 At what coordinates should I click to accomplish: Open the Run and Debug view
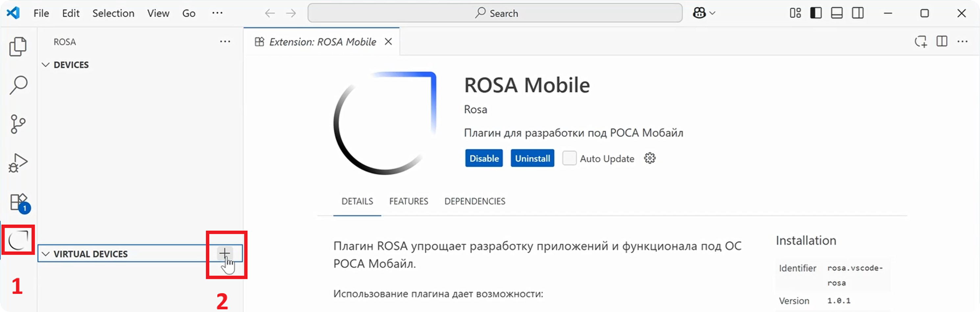pyautogui.click(x=18, y=163)
